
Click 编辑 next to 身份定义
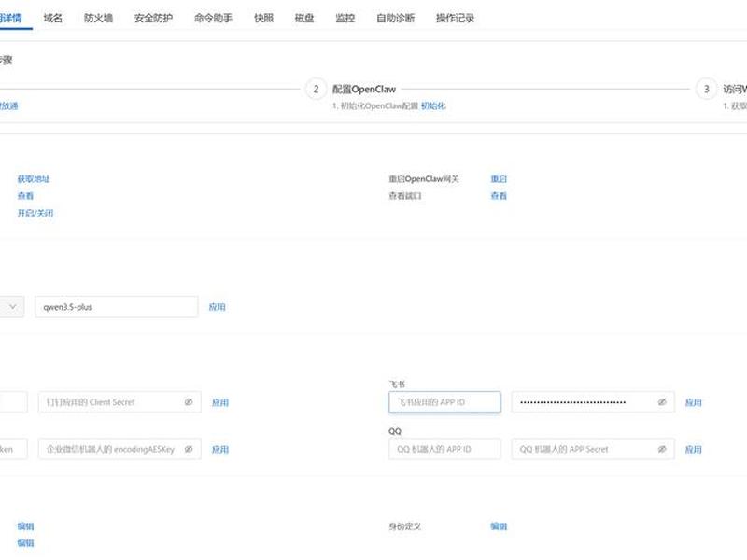[x=499, y=526]
